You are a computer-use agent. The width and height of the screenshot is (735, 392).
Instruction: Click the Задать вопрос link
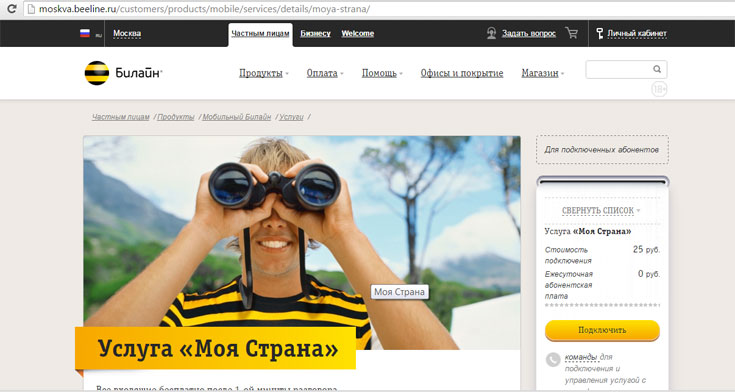pyautogui.click(x=529, y=33)
